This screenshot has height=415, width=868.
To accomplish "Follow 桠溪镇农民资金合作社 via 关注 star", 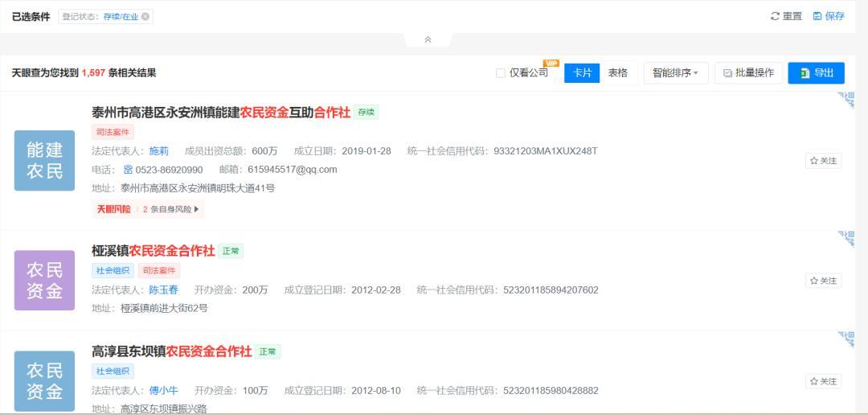I will pyautogui.click(x=823, y=281).
